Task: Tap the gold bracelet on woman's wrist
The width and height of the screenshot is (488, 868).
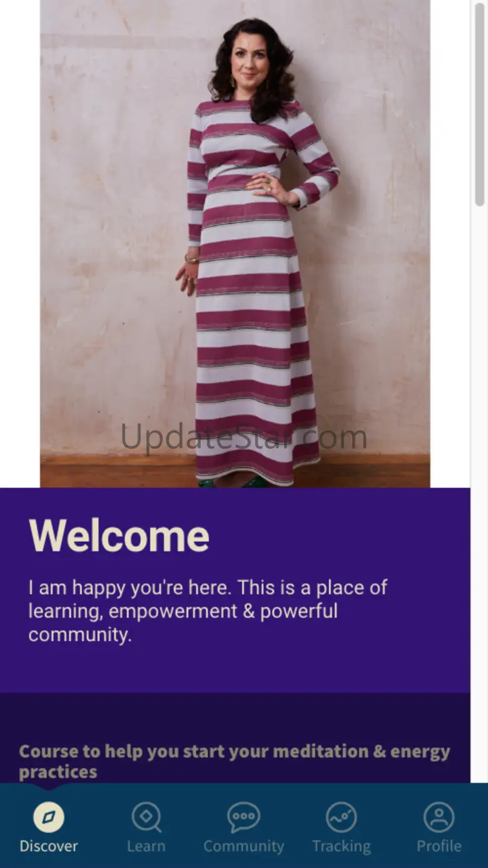Action: click(191, 257)
